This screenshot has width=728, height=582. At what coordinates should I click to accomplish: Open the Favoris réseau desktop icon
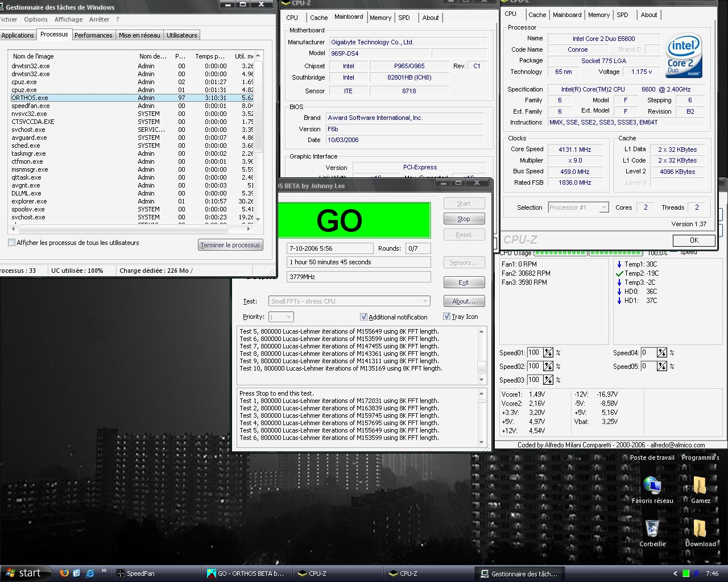tap(652, 485)
